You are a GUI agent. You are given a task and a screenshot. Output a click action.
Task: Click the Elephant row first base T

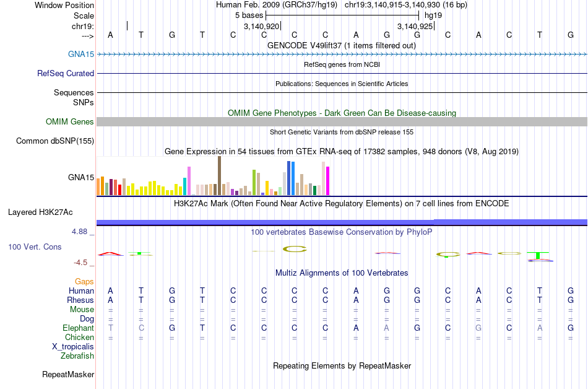tap(110, 328)
